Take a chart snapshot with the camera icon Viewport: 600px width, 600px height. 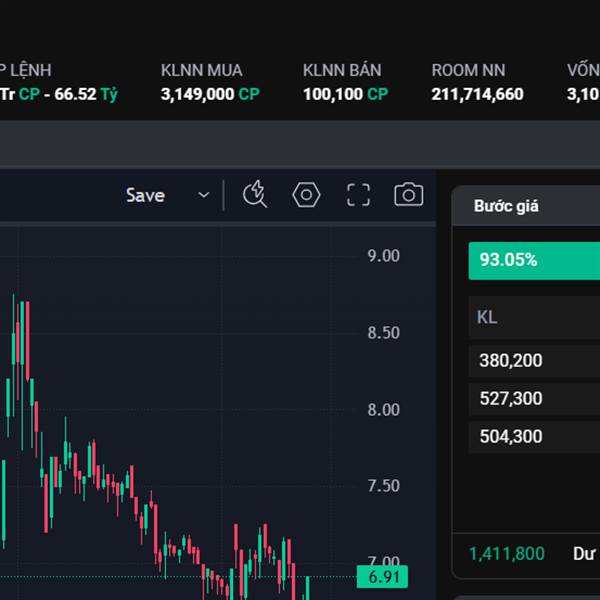[x=408, y=195]
